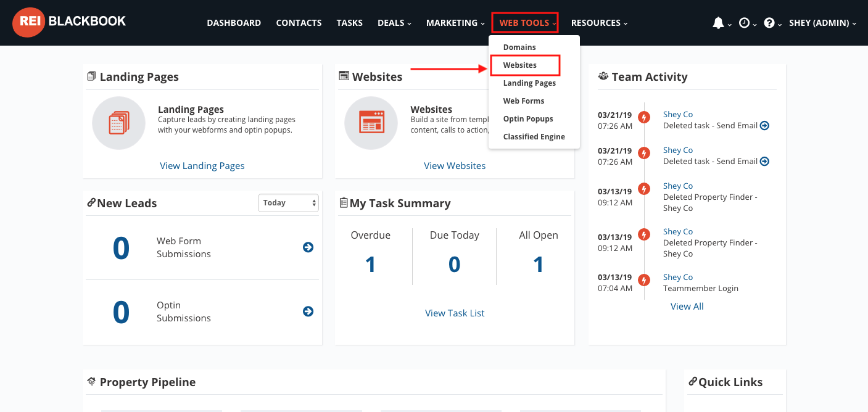Open the Tasks page

coord(350,23)
